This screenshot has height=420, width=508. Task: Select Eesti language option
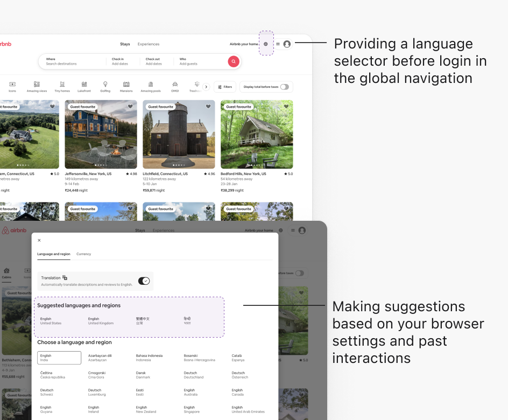(x=139, y=392)
